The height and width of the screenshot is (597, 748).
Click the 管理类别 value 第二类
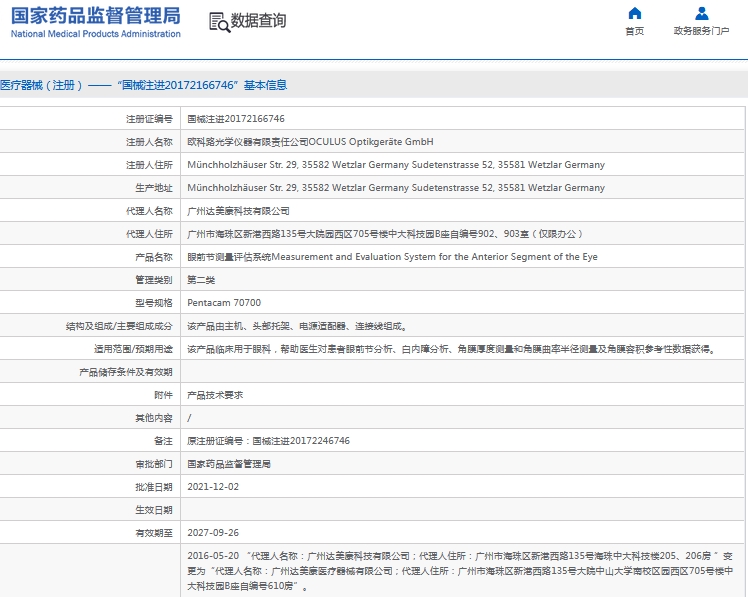[201, 280]
